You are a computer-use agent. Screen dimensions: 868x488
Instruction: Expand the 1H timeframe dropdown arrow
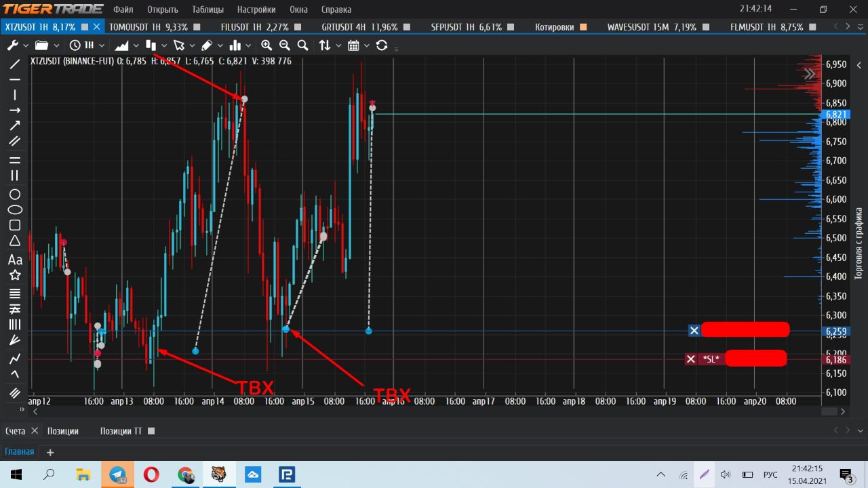[x=102, y=45]
